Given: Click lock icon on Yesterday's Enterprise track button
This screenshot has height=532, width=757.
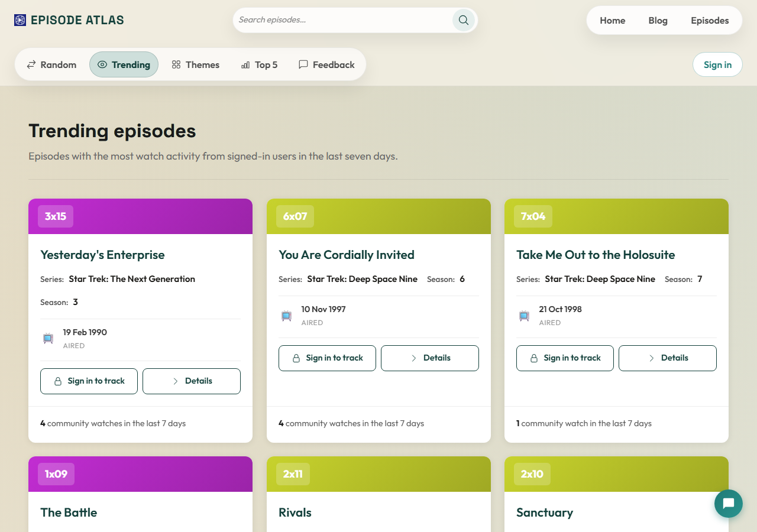Looking at the screenshot, I should click(x=58, y=381).
